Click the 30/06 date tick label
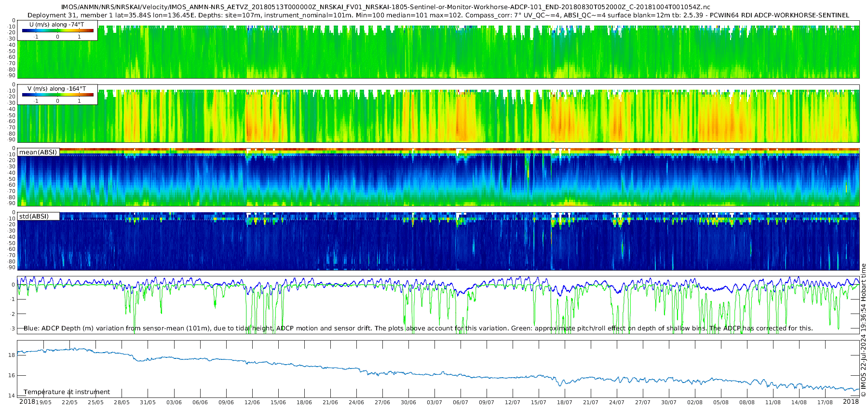 (x=408, y=402)
